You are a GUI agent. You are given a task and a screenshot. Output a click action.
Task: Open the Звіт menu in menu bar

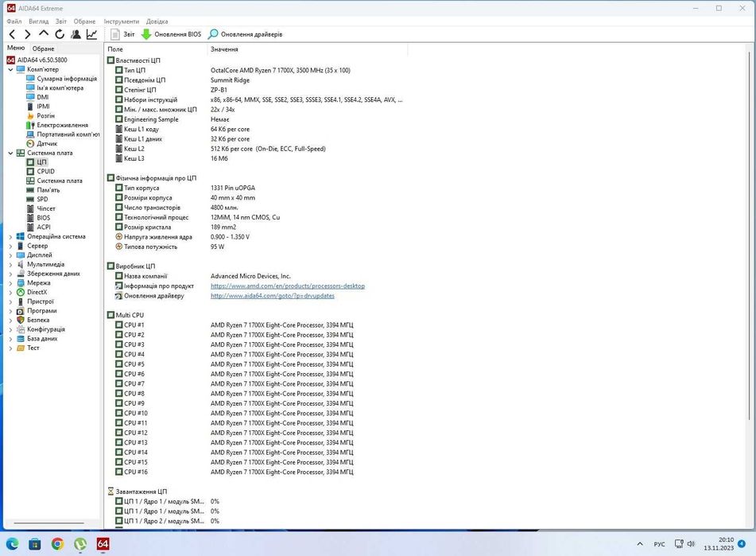click(x=60, y=21)
